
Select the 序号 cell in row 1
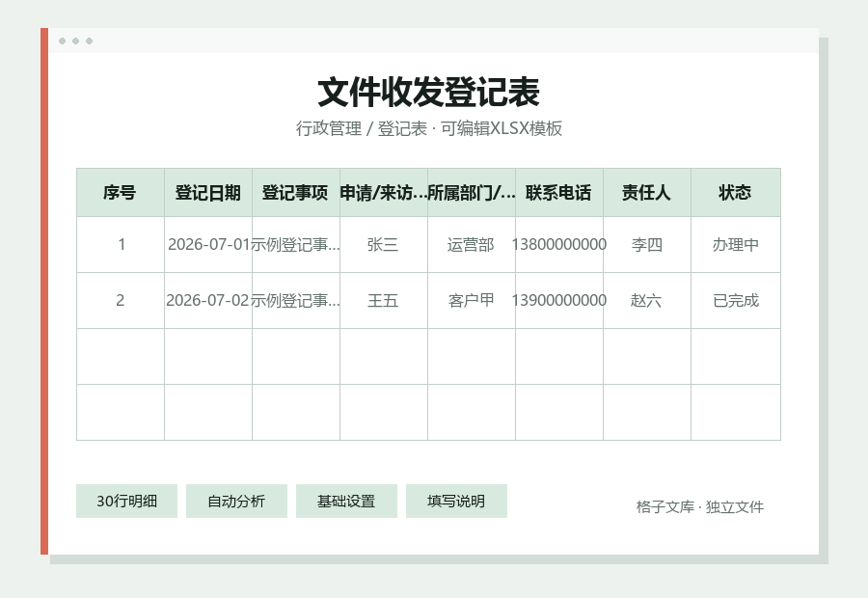pos(121,244)
